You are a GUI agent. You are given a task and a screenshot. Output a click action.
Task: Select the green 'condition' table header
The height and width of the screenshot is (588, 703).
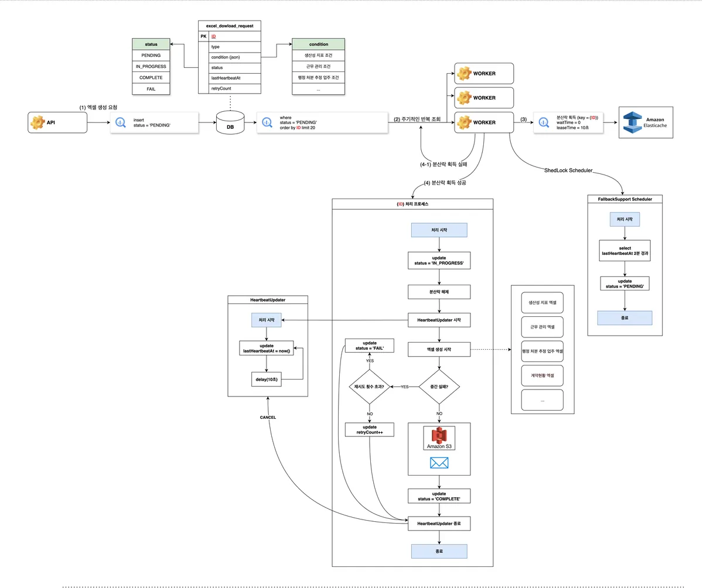tap(318, 44)
